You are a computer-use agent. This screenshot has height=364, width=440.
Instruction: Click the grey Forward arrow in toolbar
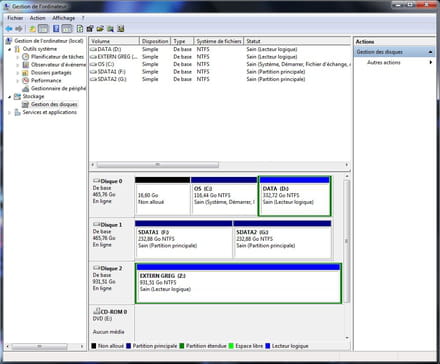[x=19, y=29]
